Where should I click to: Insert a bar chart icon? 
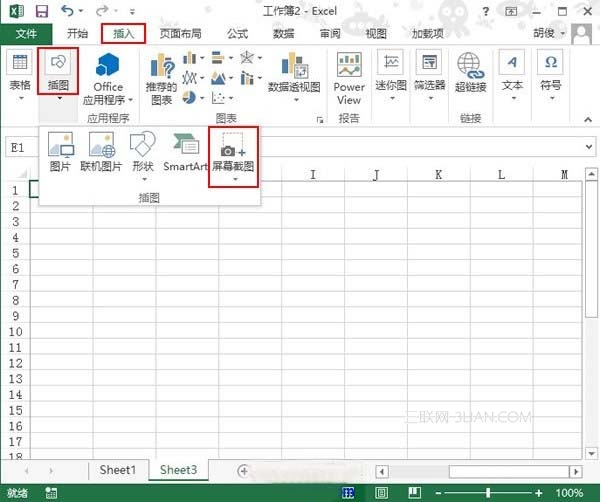click(x=218, y=58)
